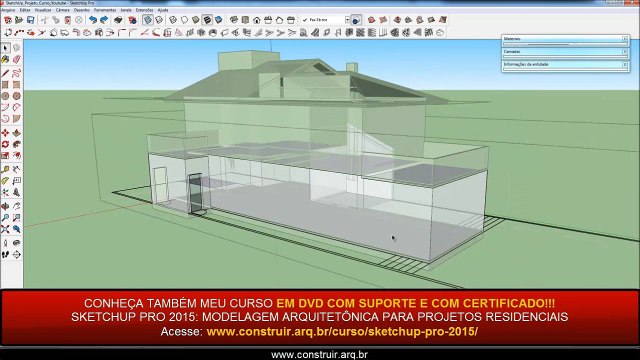
Task: Toggle Back Edges style
Action: click(x=159, y=20)
